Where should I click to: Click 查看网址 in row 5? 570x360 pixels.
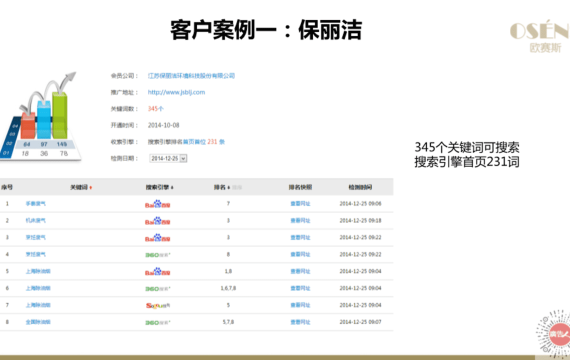(300, 271)
